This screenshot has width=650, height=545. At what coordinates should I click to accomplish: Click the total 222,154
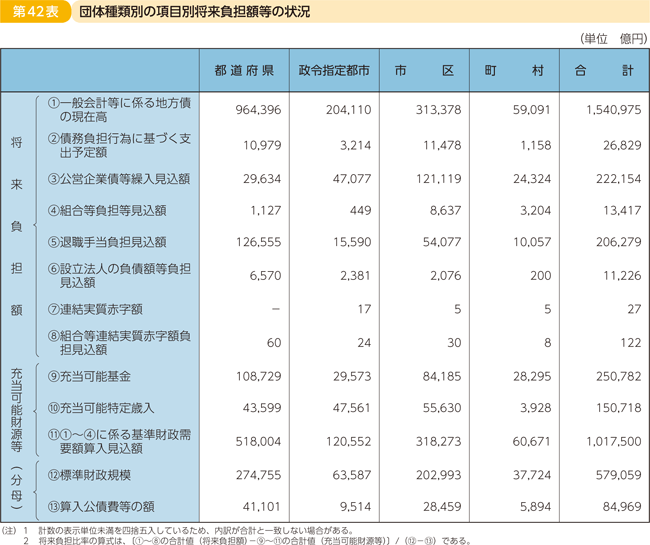click(618, 179)
